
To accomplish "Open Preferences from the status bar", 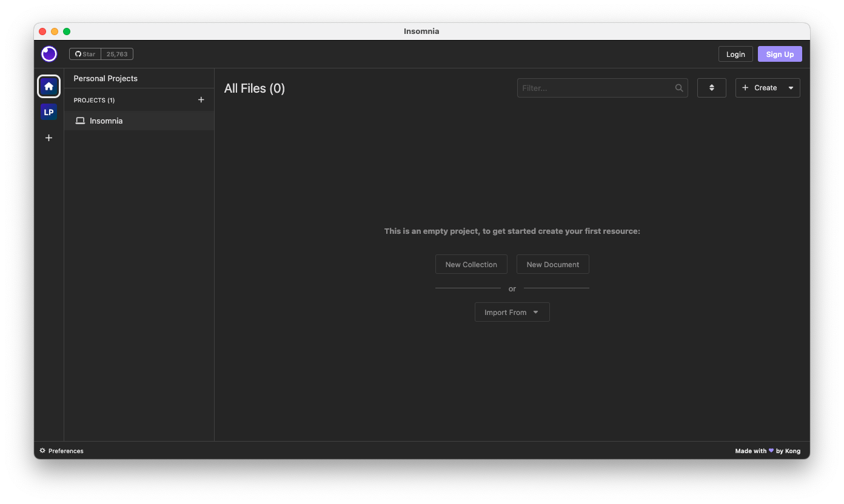I will 61,451.
